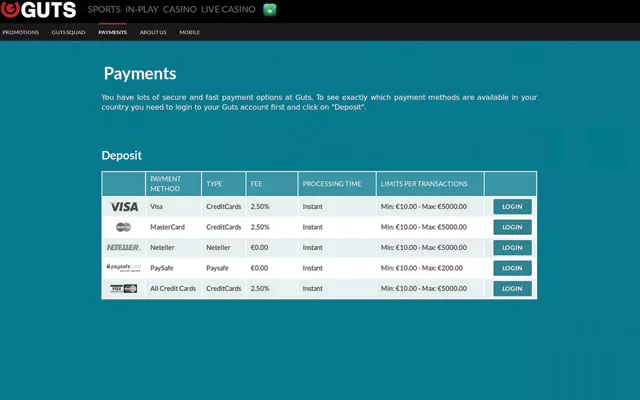Click the green icon after Live Casino
Image resolution: width=640 pixels, height=400 pixels.
click(x=270, y=9)
